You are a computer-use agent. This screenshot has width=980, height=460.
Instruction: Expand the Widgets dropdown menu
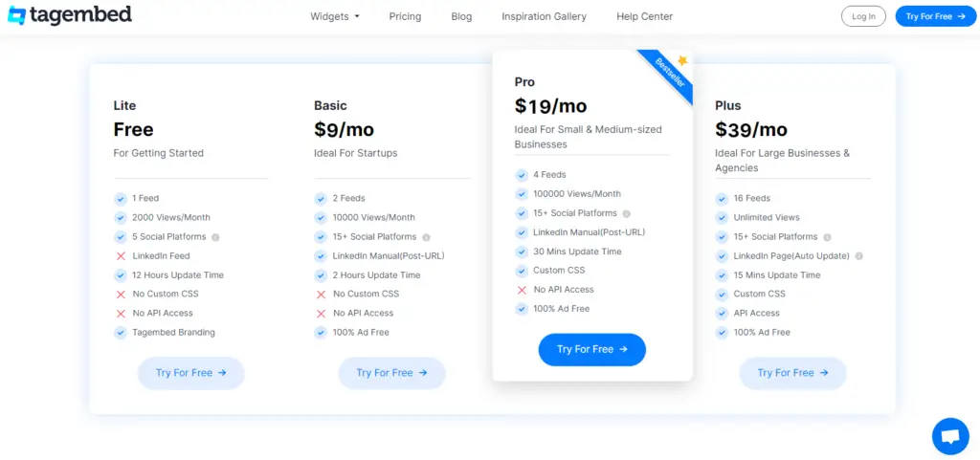pos(335,16)
